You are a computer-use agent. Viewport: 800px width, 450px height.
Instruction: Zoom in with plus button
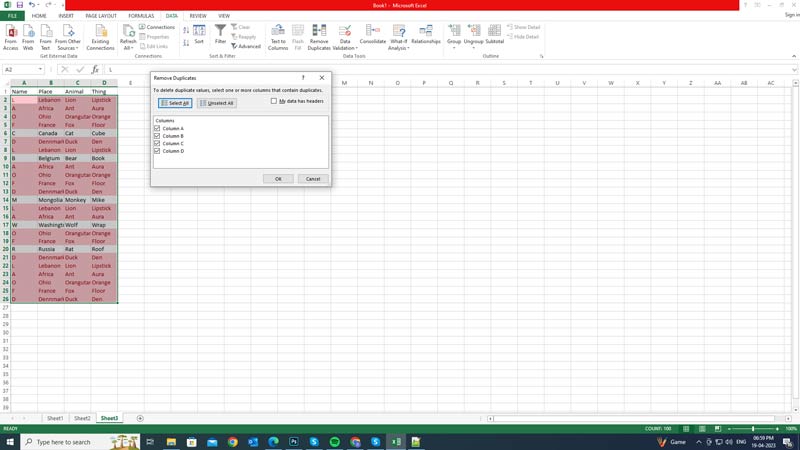(777, 429)
